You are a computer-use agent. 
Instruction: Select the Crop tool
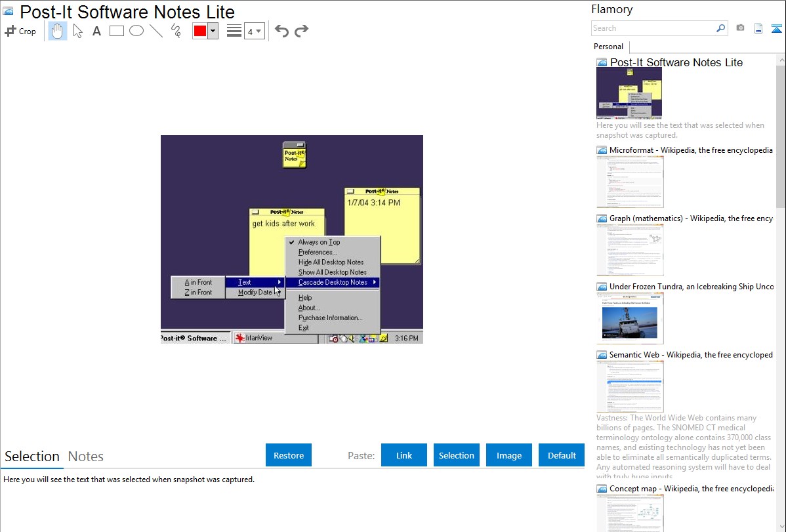click(20, 31)
